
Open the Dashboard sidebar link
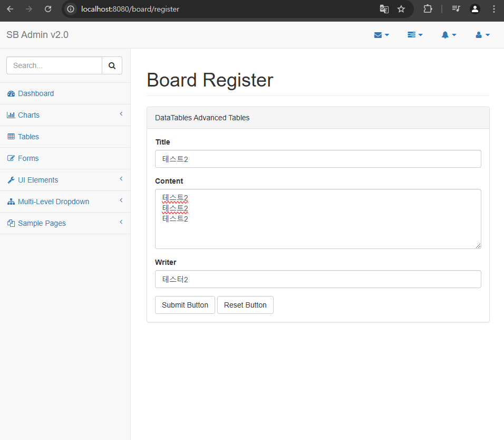[x=65, y=93]
